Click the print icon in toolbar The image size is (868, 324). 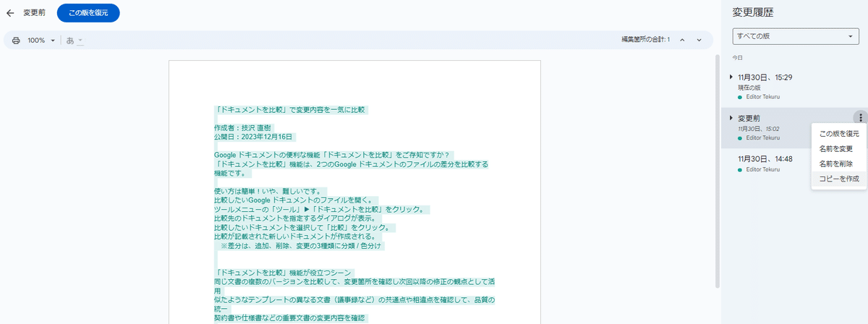coord(16,40)
